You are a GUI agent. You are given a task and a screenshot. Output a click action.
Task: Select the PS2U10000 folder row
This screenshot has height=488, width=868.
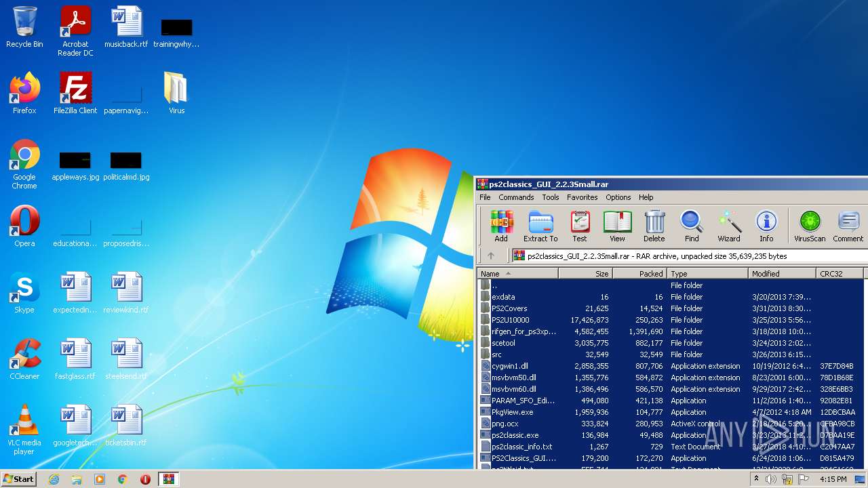pos(671,320)
